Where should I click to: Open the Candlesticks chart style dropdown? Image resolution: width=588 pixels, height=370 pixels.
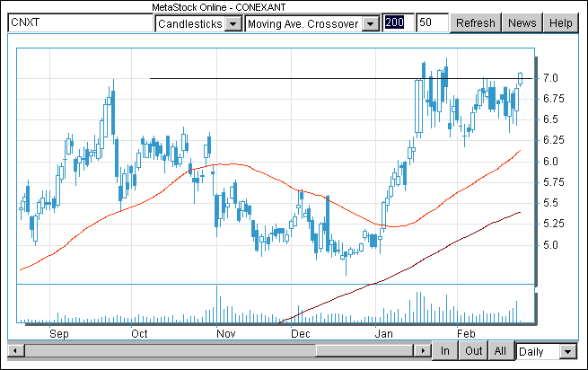pos(198,23)
